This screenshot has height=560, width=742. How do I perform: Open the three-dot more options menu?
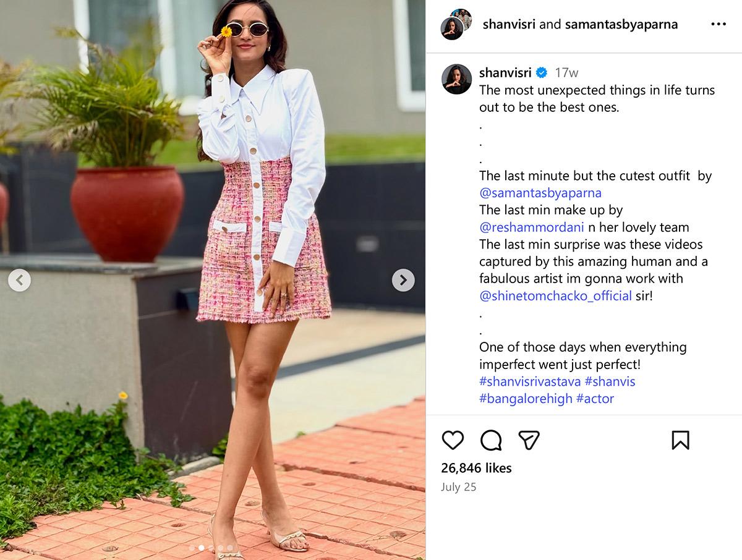click(719, 24)
